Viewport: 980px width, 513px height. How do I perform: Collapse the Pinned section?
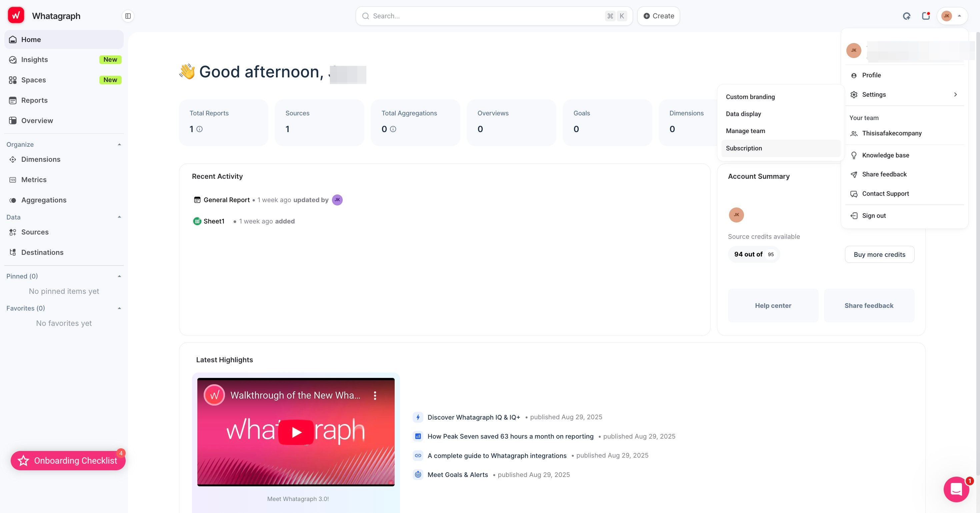click(119, 276)
